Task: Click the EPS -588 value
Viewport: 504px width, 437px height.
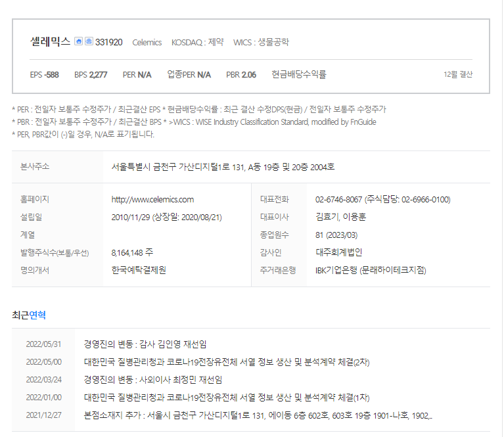Action: pyautogui.click(x=45, y=75)
